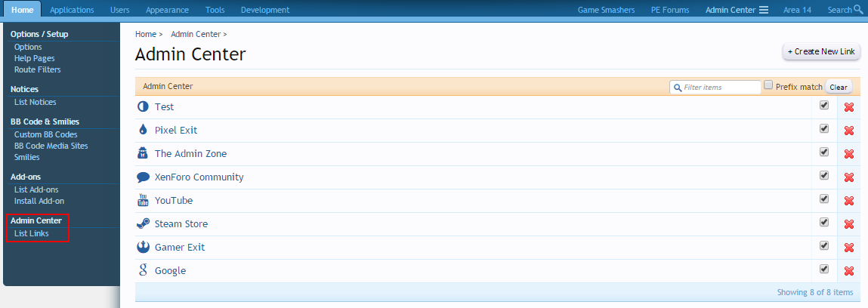
Task: Click the magnifier icon in filter box
Action: coord(677,88)
